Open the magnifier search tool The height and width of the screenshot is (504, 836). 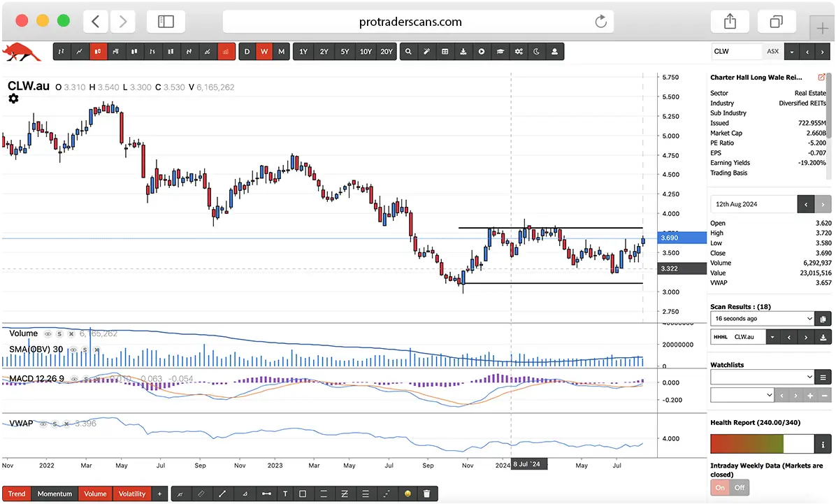408,52
